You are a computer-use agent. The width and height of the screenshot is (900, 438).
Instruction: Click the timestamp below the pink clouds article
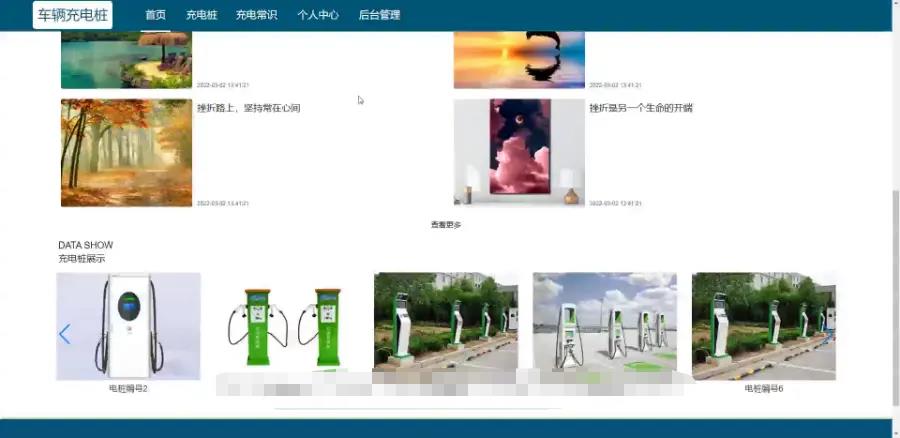(x=615, y=203)
